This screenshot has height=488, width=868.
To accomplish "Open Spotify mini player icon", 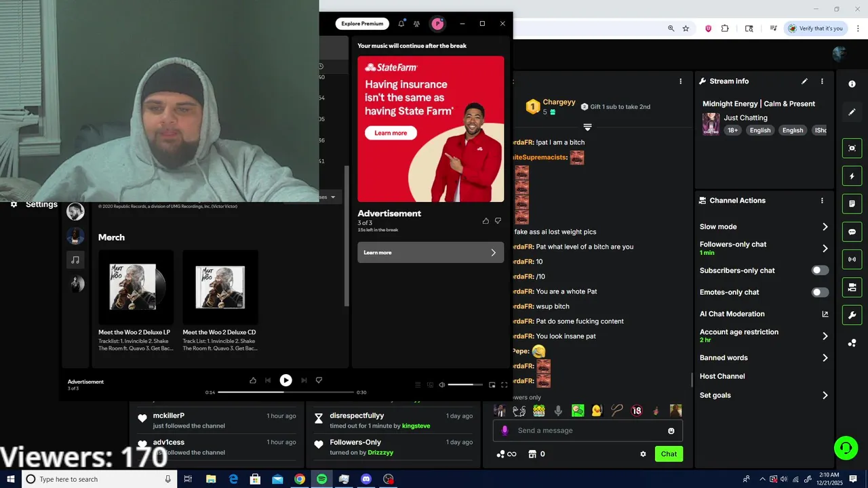I will point(492,385).
